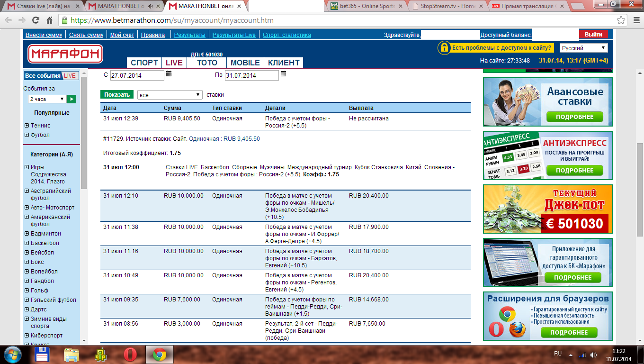Click Австралийский футбол category
Image resolution: width=644 pixels, height=364 pixels.
click(51, 194)
